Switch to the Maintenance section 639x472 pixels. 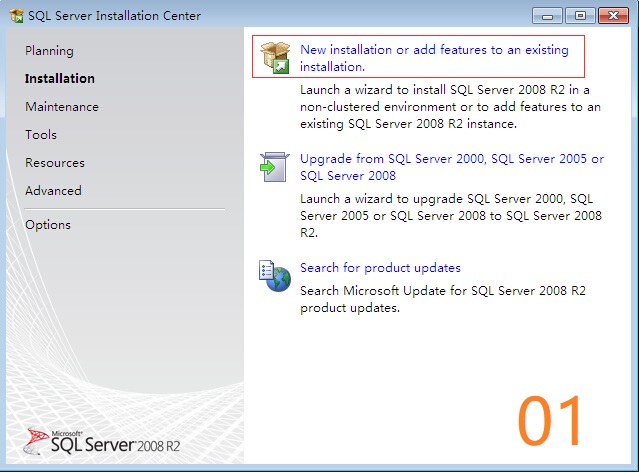tap(62, 107)
